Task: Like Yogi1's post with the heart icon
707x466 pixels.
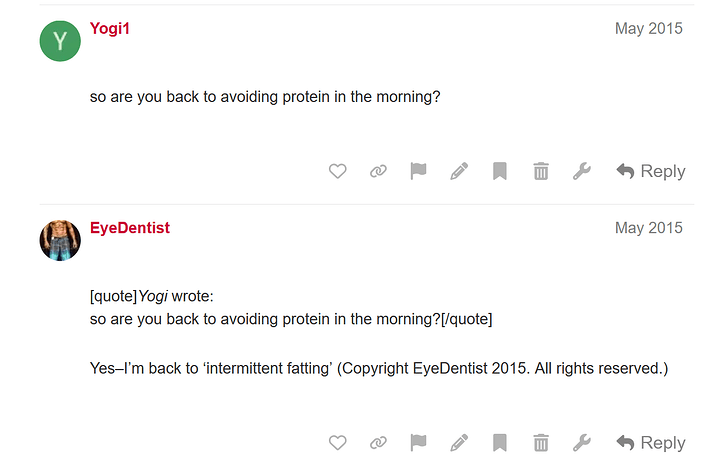Action: [338, 172]
